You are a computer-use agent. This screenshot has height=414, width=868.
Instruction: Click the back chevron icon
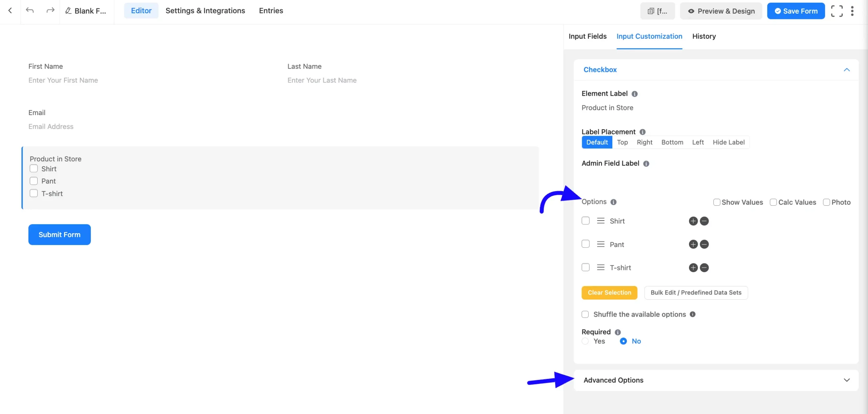(x=10, y=11)
